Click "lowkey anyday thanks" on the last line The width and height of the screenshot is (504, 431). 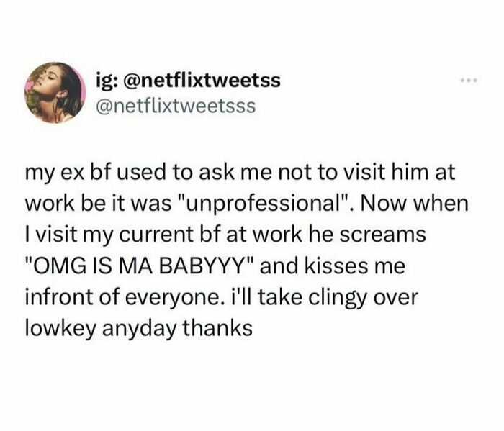138,330
